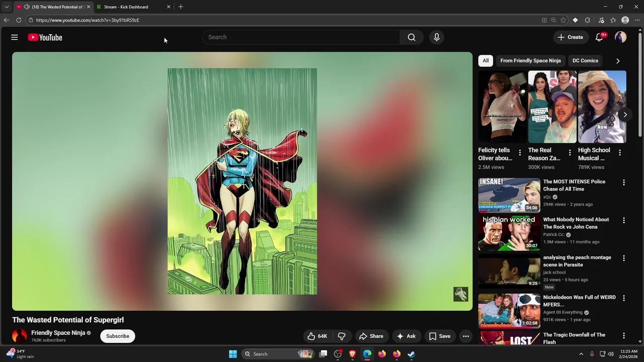Click the Ask button
Image resolution: width=644 pixels, height=362 pixels.
pos(406,336)
